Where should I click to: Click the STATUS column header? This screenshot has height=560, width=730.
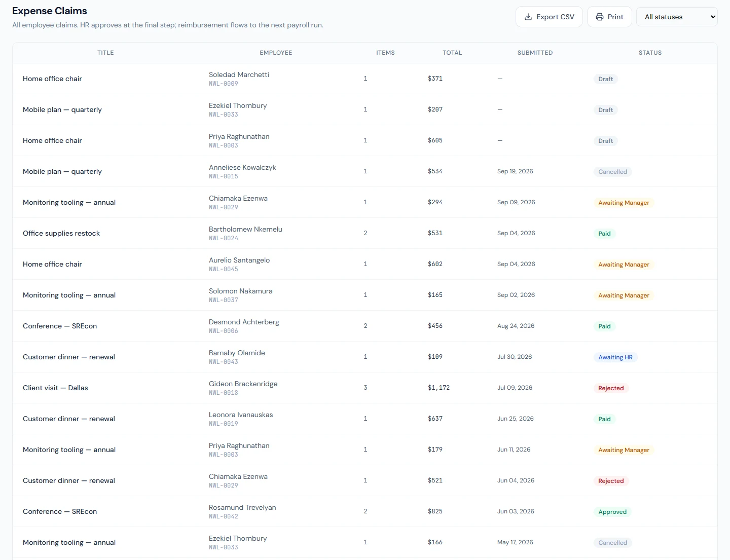(650, 53)
